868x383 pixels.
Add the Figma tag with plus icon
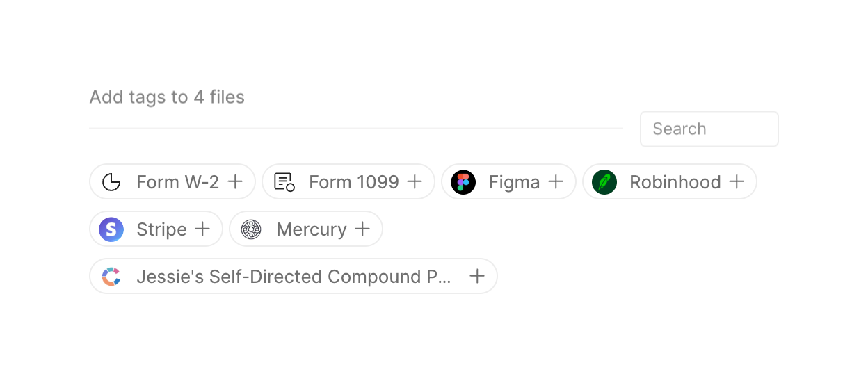click(x=556, y=182)
